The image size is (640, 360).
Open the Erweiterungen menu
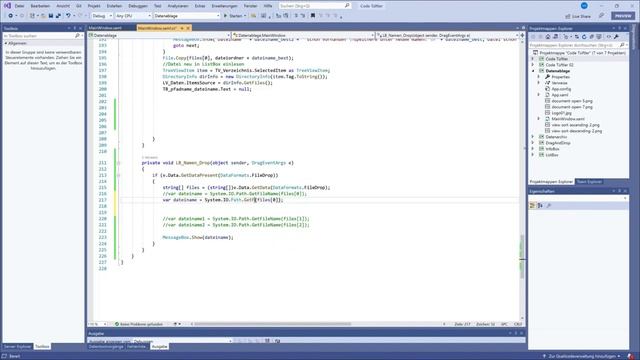224,6
